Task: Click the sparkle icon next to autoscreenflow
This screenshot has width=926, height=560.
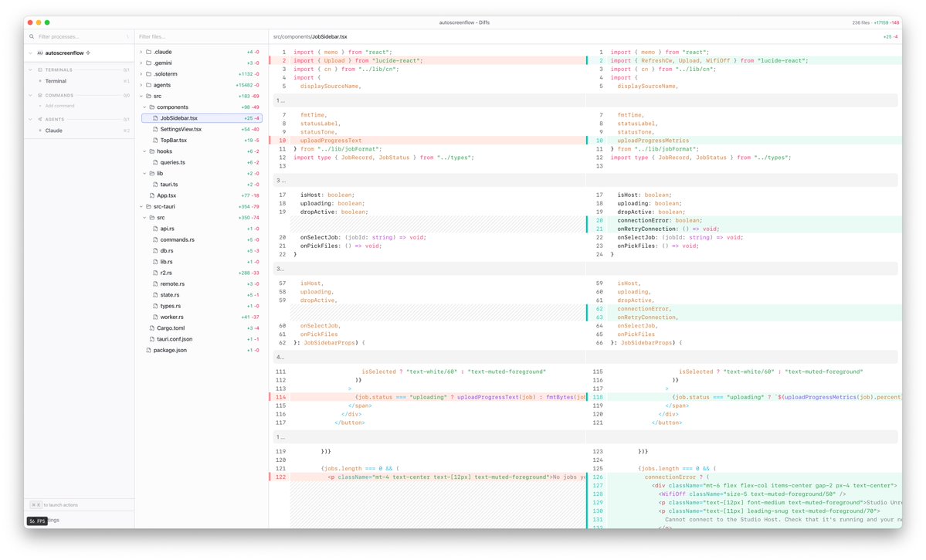Action: [88, 53]
